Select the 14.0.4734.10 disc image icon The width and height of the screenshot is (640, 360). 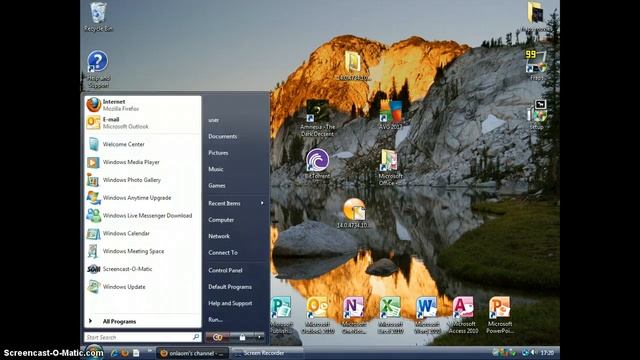pos(353,213)
